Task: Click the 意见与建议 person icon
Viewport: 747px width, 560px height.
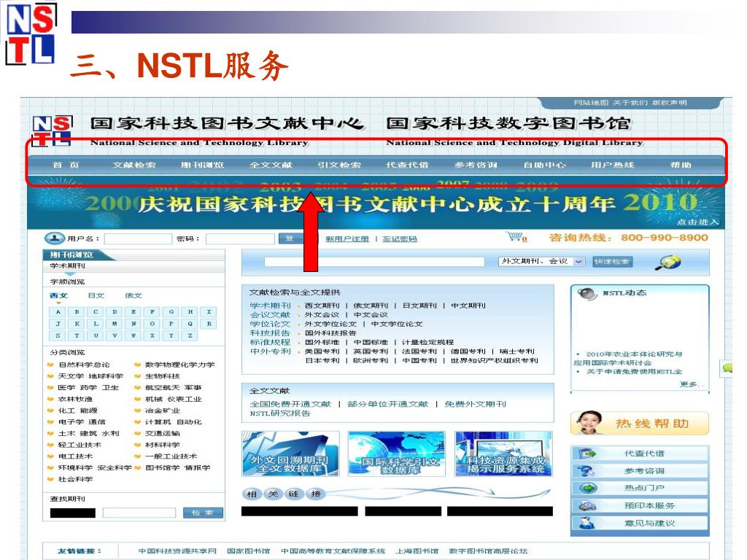Action: 587,523
